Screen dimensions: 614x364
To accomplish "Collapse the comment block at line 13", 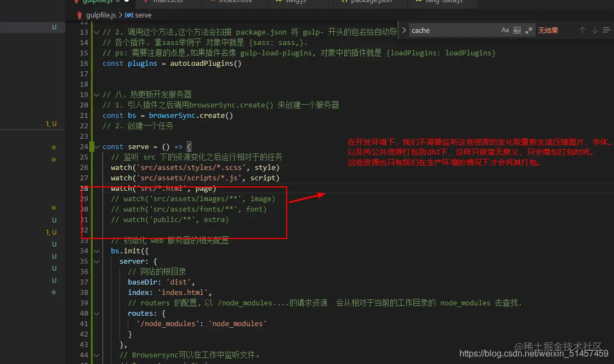I will [96, 32].
